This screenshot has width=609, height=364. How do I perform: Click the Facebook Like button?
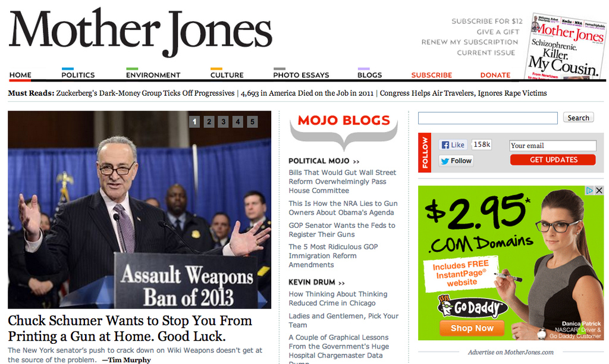click(x=453, y=145)
